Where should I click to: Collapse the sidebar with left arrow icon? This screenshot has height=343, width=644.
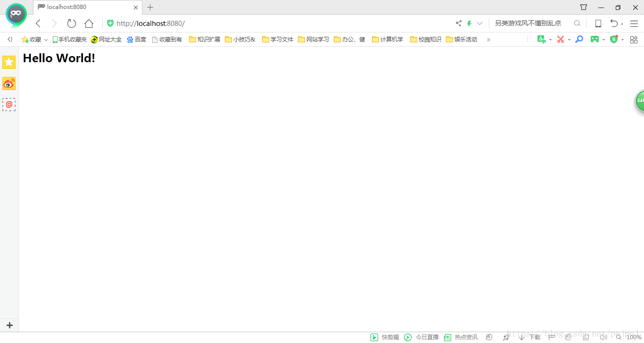tap(9, 40)
